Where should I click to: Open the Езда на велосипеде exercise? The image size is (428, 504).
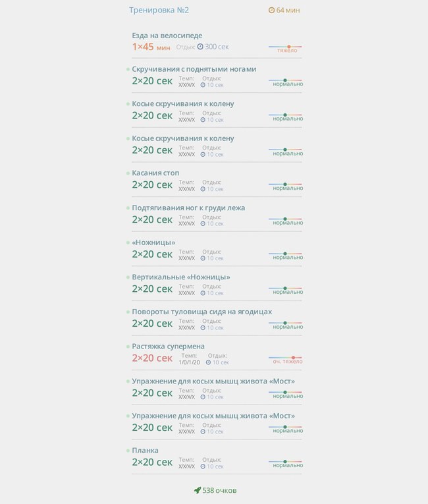[167, 36]
